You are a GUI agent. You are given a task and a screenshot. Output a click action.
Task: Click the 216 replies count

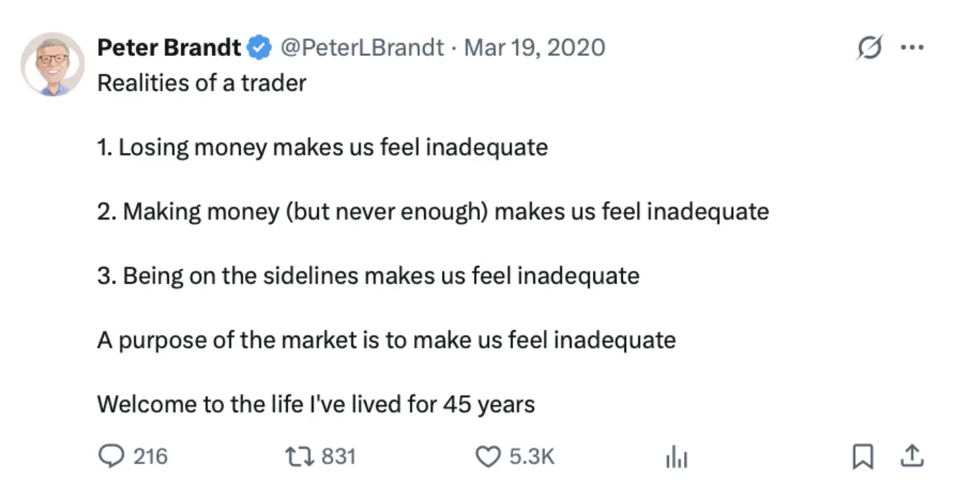coord(150,456)
